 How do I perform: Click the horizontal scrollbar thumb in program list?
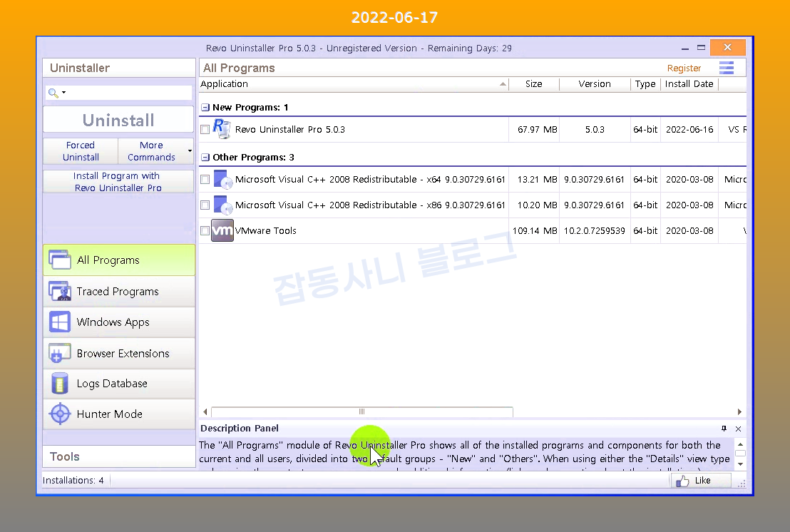361,411
